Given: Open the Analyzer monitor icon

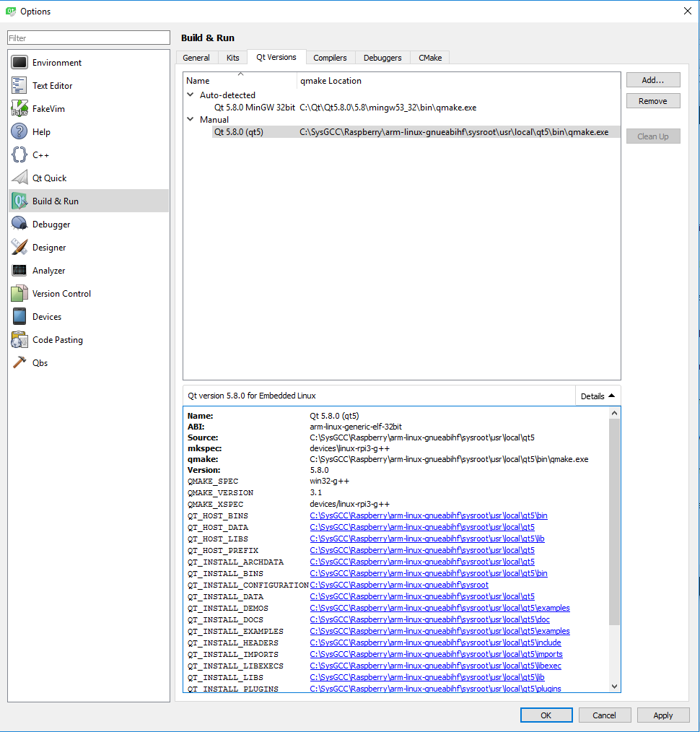Looking at the screenshot, I should 19,270.
